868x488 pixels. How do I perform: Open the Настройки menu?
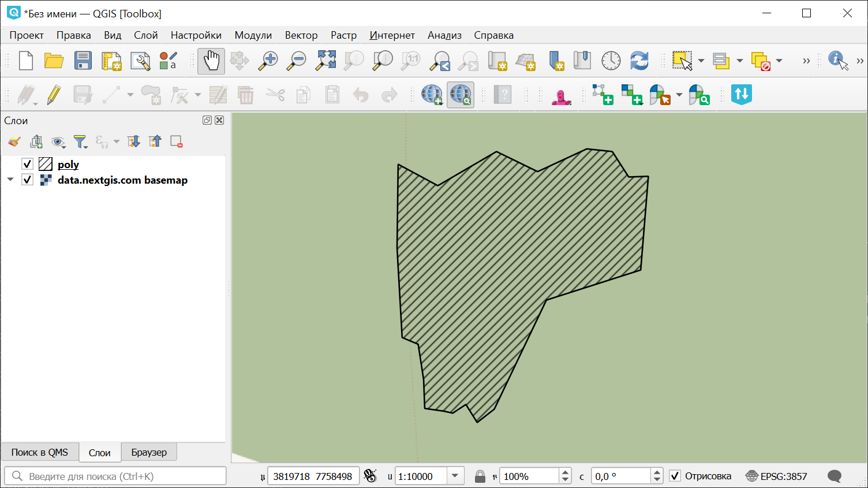point(196,35)
